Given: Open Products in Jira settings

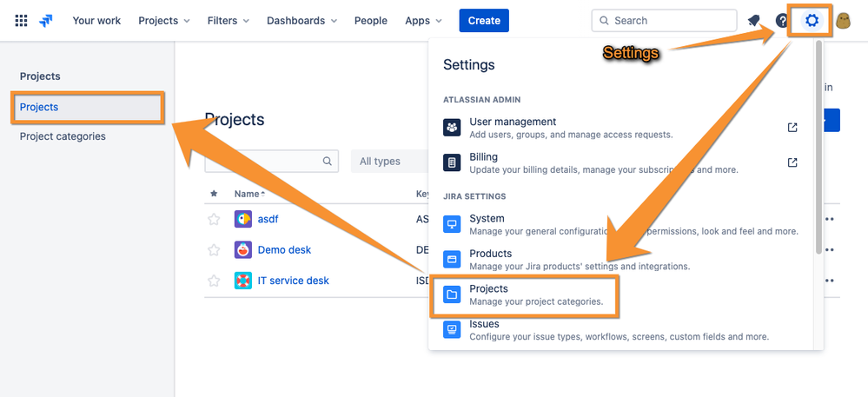Looking at the screenshot, I should pyautogui.click(x=621, y=259).
